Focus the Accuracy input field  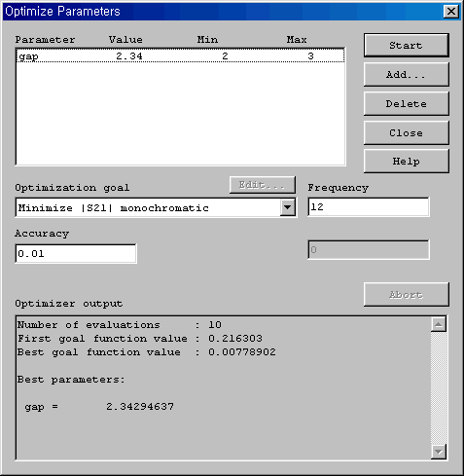click(x=76, y=253)
